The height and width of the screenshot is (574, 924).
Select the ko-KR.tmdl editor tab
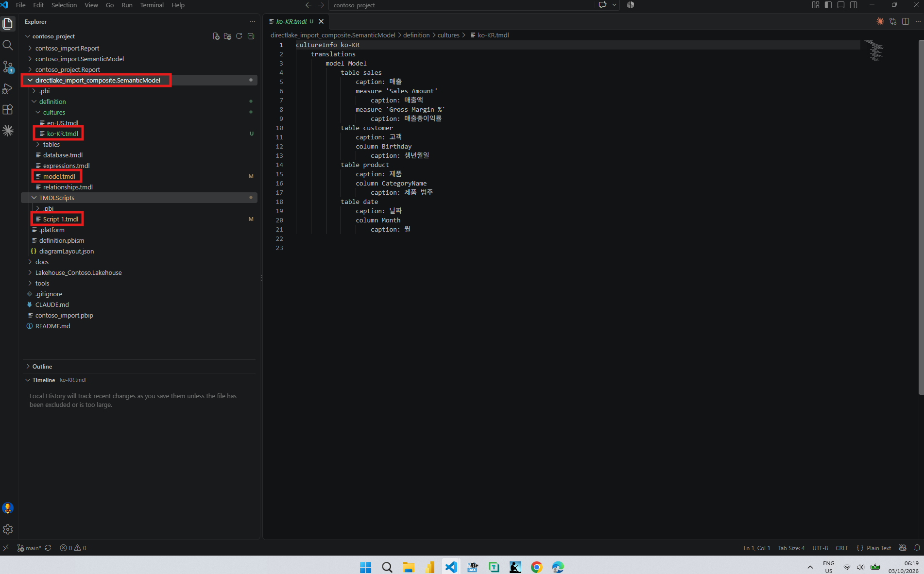(296, 21)
